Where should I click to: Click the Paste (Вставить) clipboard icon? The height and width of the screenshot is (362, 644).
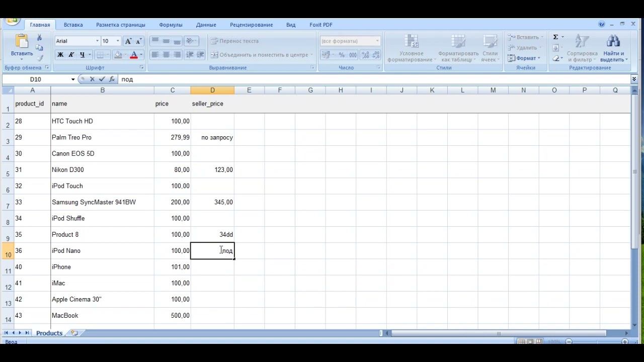(x=22, y=42)
